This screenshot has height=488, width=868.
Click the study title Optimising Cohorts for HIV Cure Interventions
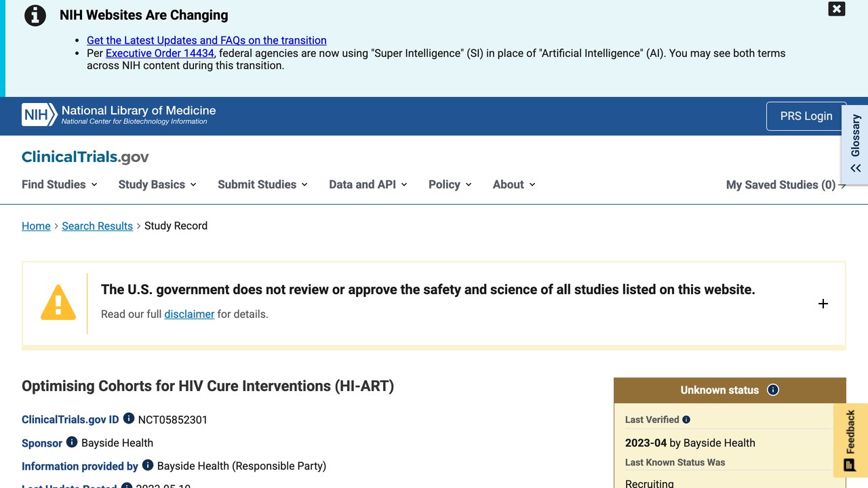tap(208, 386)
